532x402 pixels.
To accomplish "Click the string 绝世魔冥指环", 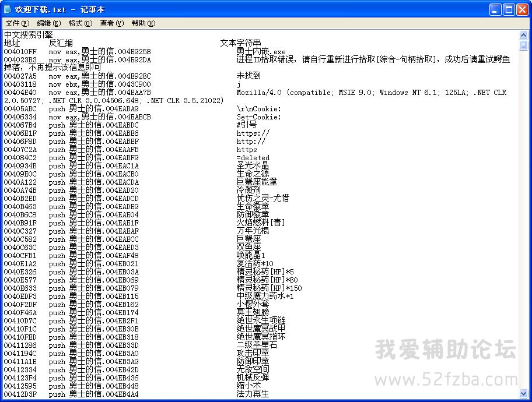I will point(261,337).
